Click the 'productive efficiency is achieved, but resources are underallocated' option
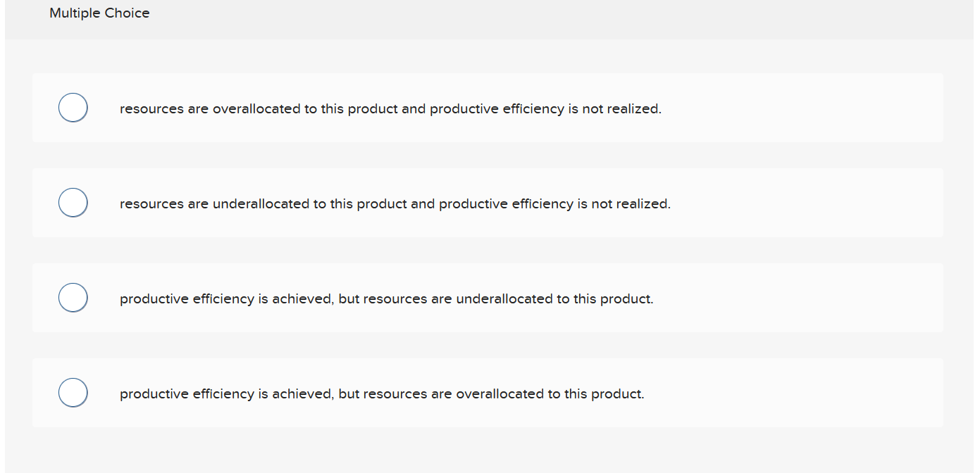 pyautogui.click(x=387, y=298)
